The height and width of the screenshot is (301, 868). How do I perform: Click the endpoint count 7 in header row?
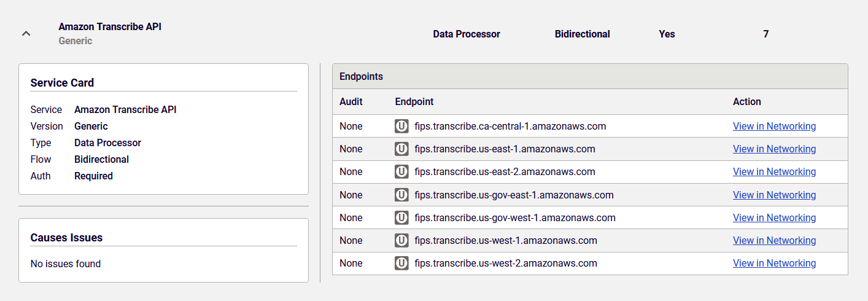(765, 34)
